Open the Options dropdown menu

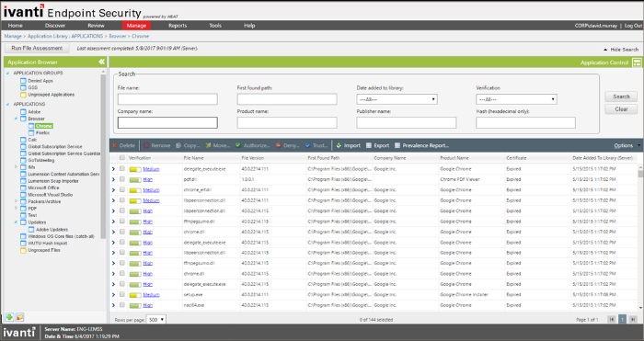coord(627,145)
